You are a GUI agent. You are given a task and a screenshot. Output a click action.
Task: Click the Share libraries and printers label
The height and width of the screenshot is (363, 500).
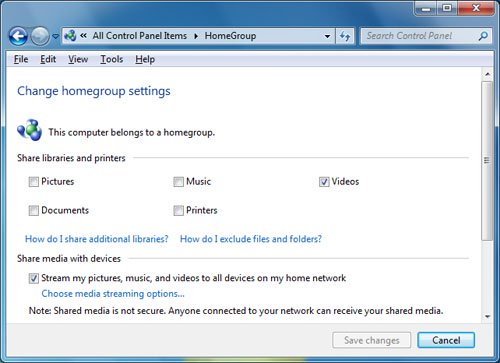[x=71, y=158]
